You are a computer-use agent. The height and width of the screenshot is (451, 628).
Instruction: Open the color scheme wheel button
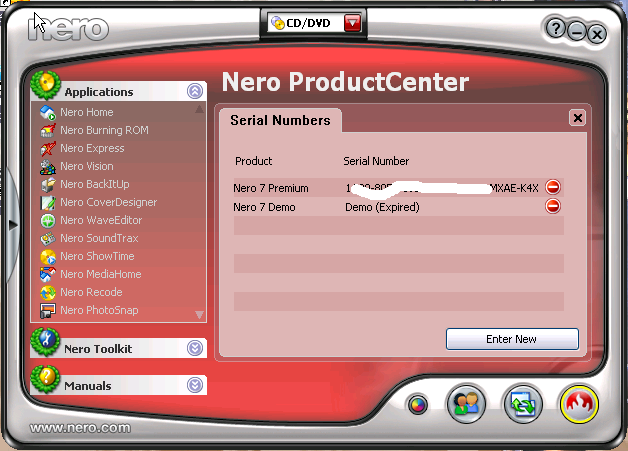point(417,405)
